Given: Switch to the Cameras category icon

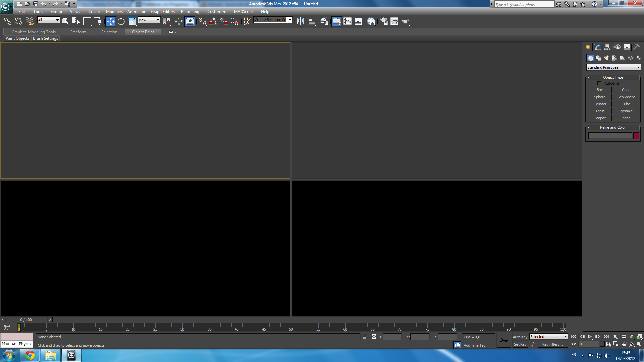Looking at the screenshot, I should 614,58.
